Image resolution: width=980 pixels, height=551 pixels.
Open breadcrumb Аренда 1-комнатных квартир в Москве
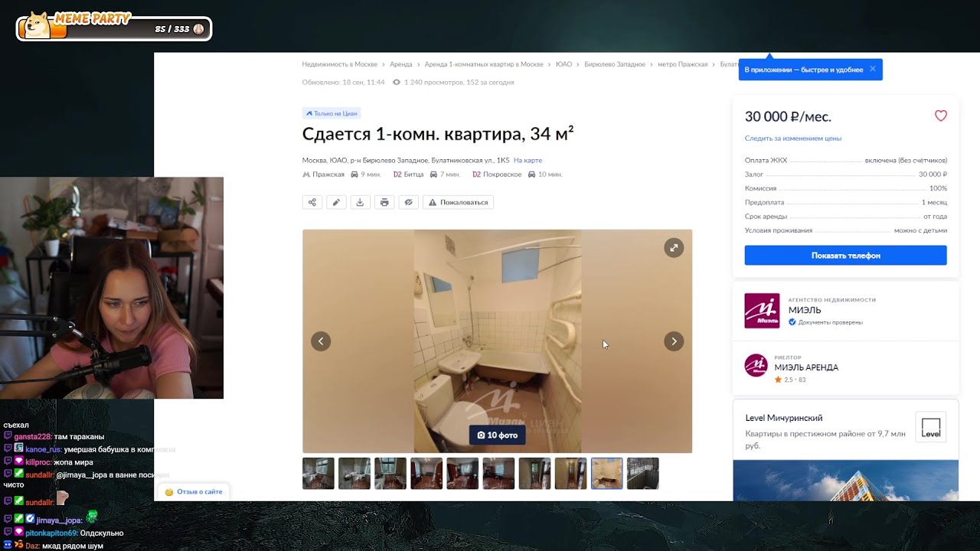click(x=484, y=64)
